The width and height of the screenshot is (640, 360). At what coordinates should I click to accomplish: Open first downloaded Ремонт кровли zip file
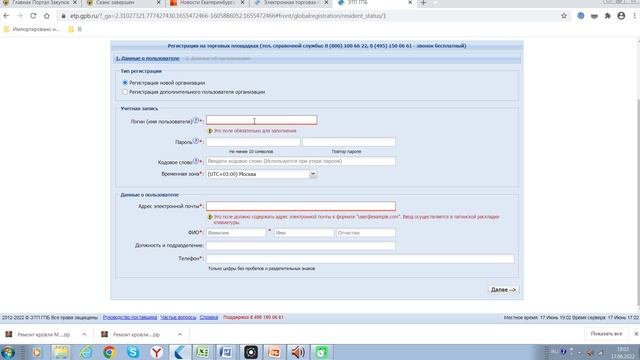pos(44,334)
